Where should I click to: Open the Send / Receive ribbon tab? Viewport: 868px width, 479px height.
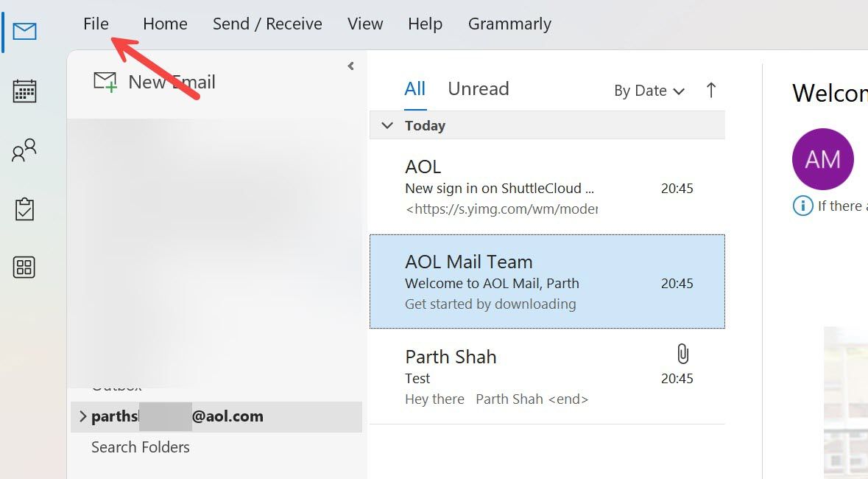point(267,23)
